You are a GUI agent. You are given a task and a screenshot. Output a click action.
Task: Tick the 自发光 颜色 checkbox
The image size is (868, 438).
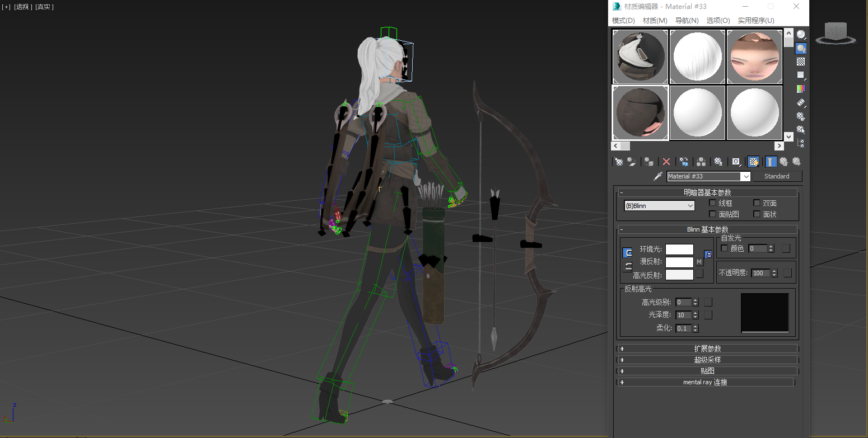point(724,248)
